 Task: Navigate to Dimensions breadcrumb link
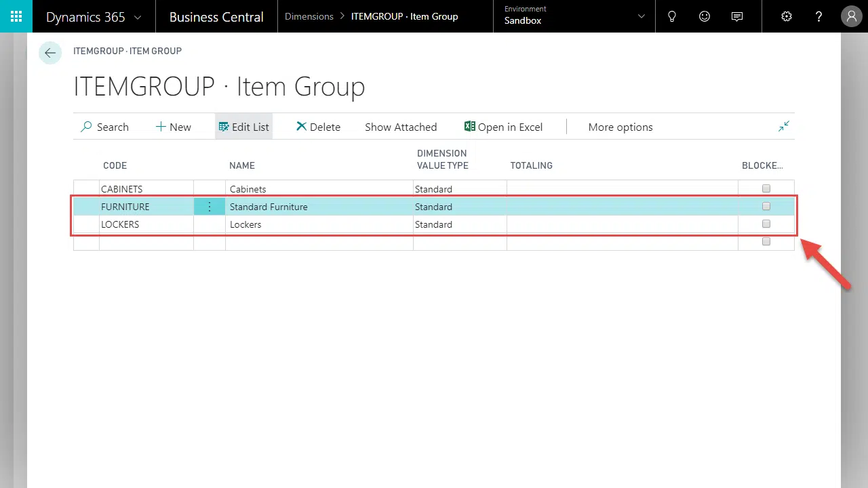309,16
